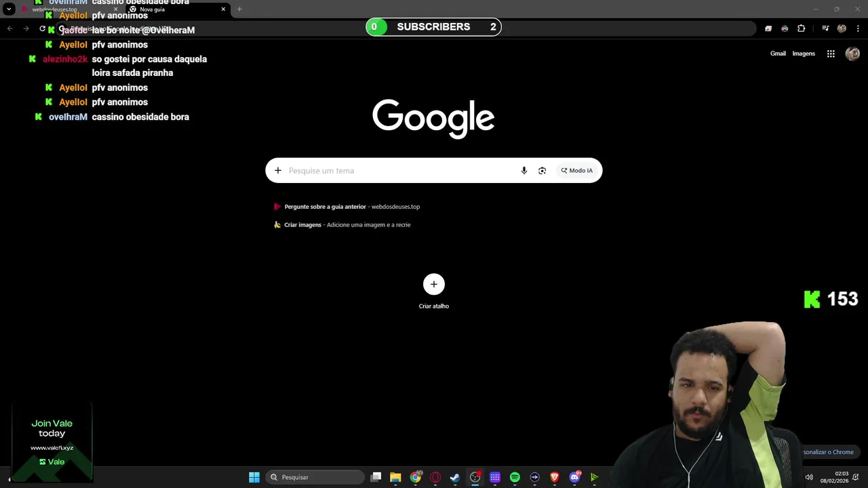The height and width of the screenshot is (488, 868).
Task: Click the taskbar Pesquisar search box
Action: 315,477
